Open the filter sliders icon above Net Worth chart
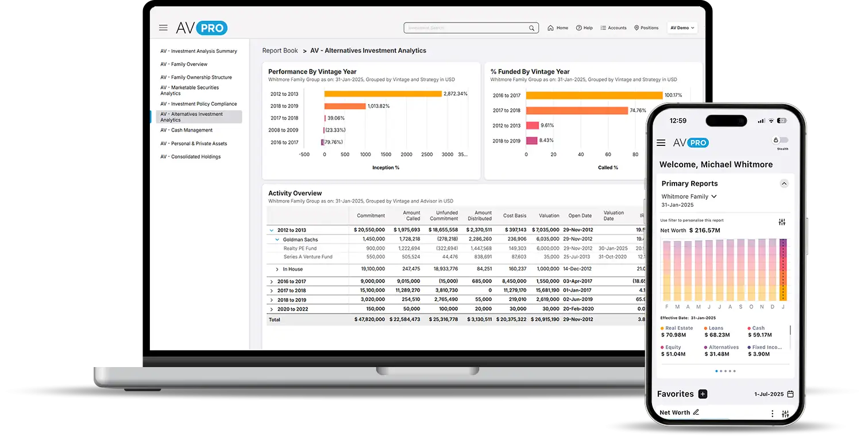Viewport: 868px width, 436px height. pos(781,222)
